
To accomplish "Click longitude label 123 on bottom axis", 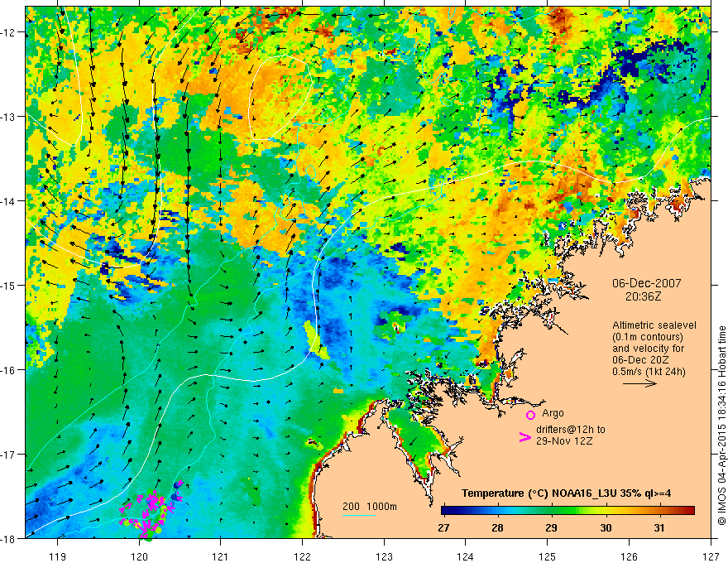I will pyautogui.click(x=384, y=556).
